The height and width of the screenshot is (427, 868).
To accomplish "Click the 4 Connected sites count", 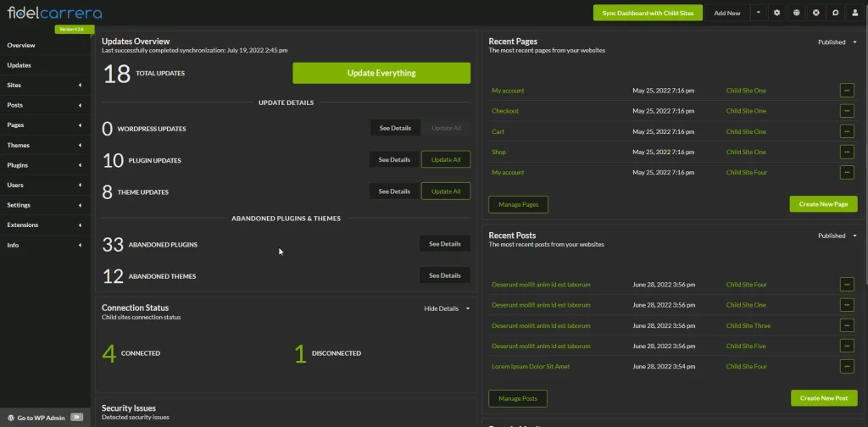I will 131,353.
